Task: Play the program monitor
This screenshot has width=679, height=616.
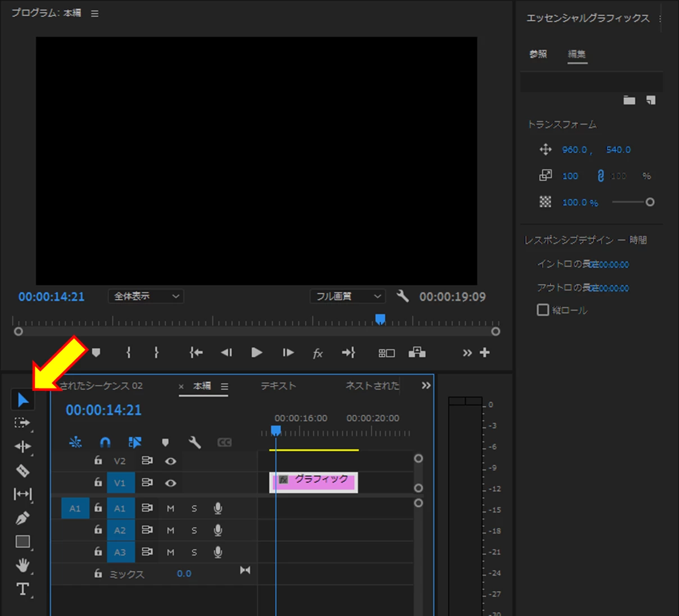Action: point(257,353)
